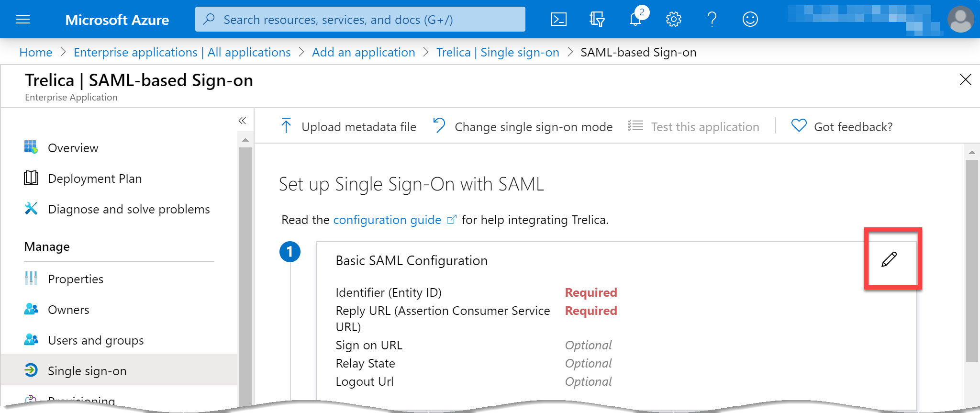Click the external link icon beside configuration guide
The height and width of the screenshot is (413, 980).
click(x=451, y=219)
